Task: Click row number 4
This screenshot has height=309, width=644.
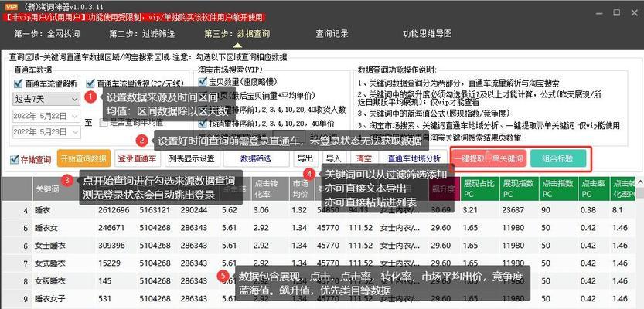Action: coord(26,211)
